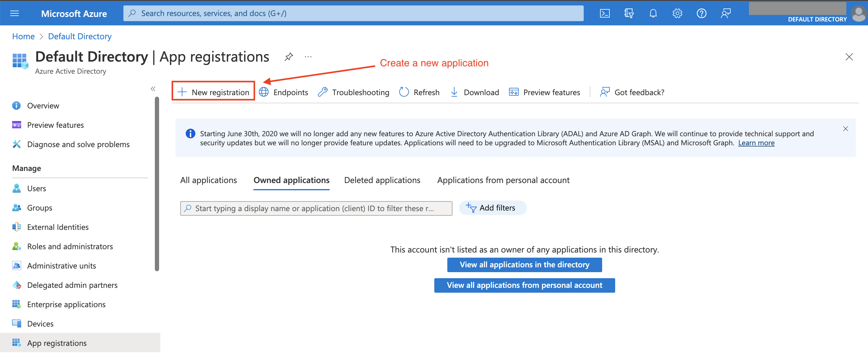Click Got feedback?
The width and height of the screenshot is (868, 354).
click(632, 92)
